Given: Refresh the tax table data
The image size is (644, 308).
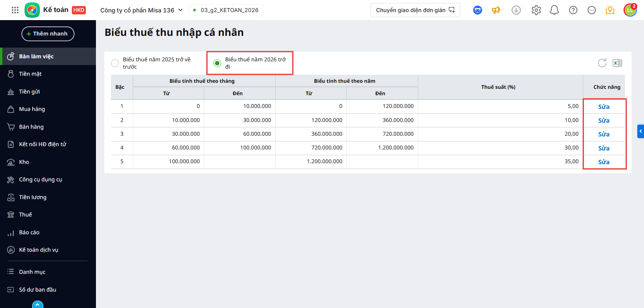Looking at the screenshot, I should [x=602, y=63].
